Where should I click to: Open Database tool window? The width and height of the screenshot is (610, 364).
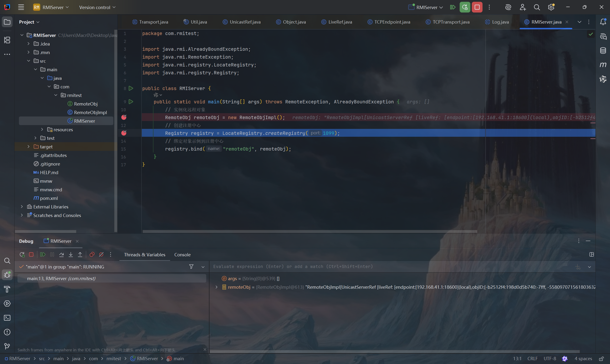(603, 51)
